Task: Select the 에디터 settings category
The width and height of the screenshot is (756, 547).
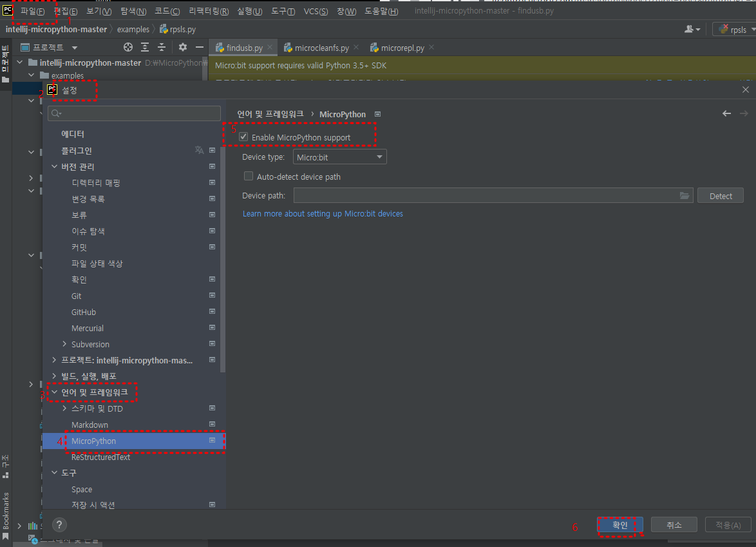Action: click(x=73, y=134)
